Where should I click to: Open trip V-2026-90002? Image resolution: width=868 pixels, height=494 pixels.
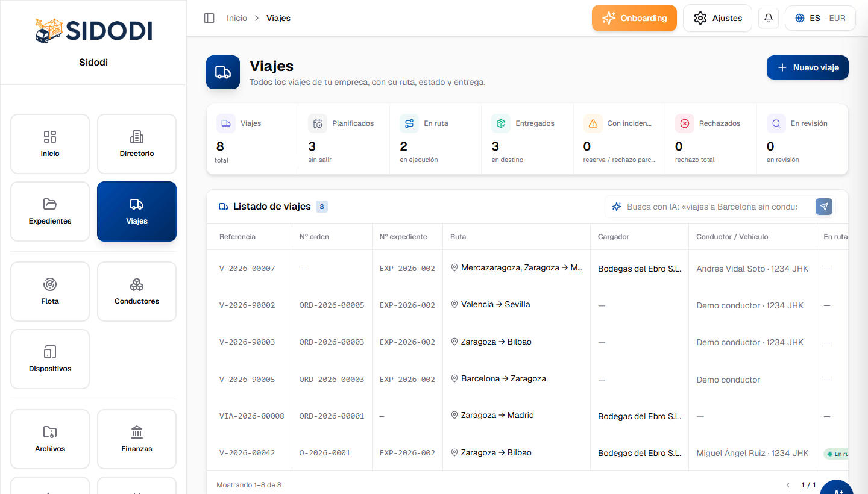tap(247, 305)
